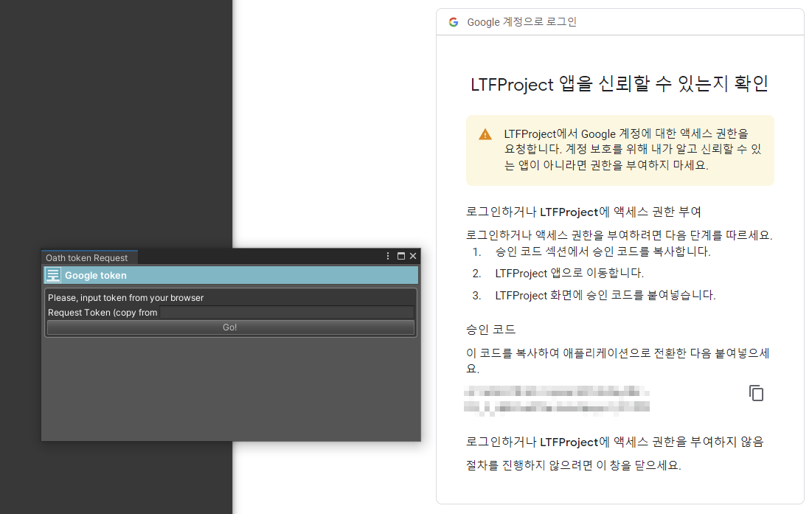Close the Oath token Request window

click(x=413, y=256)
